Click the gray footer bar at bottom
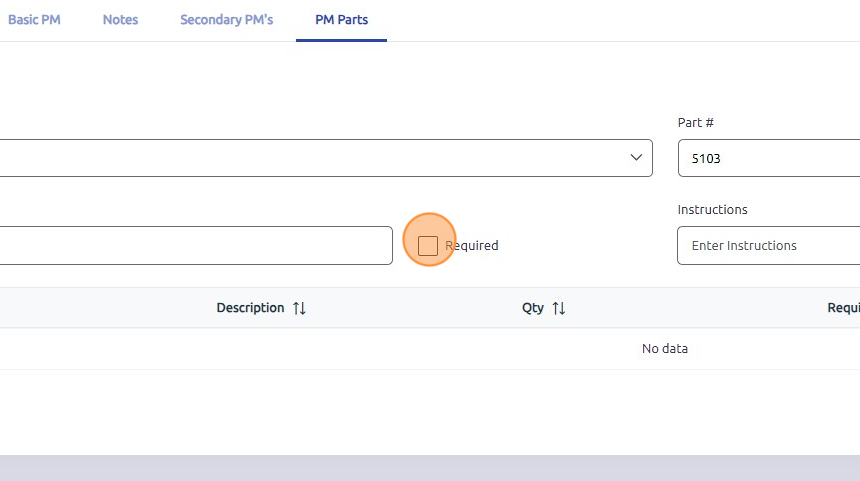This screenshot has width=860, height=481. click(x=430, y=468)
